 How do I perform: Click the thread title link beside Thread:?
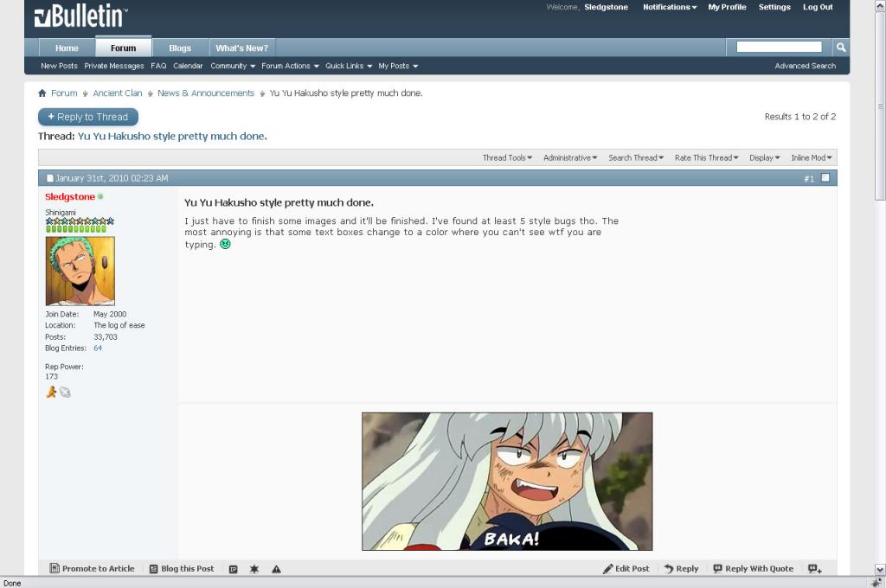pos(172,136)
